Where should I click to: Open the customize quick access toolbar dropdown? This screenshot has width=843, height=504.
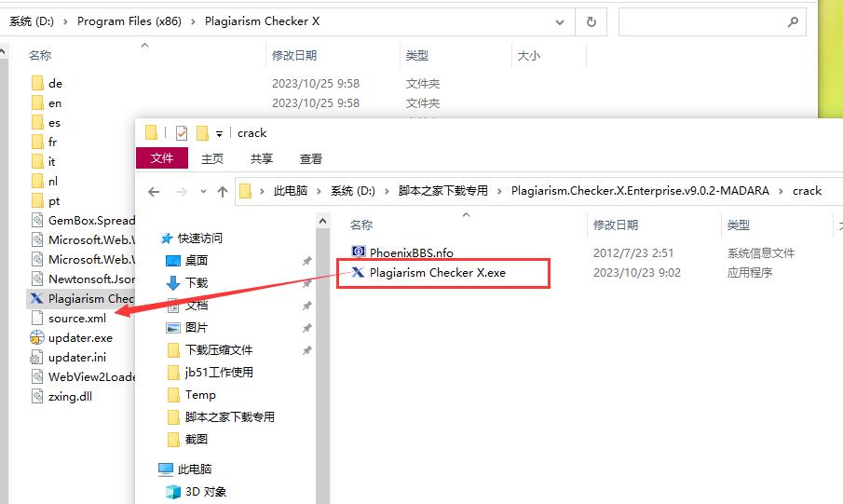(x=219, y=133)
